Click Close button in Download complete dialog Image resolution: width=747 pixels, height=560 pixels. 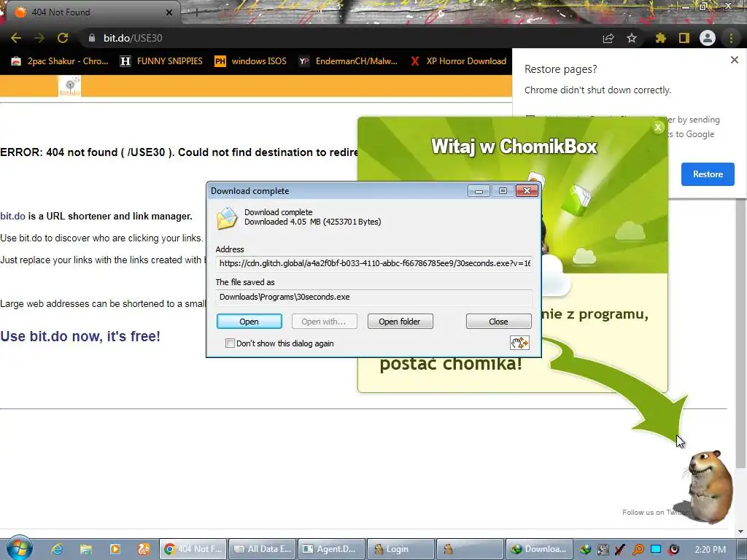(x=498, y=322)
